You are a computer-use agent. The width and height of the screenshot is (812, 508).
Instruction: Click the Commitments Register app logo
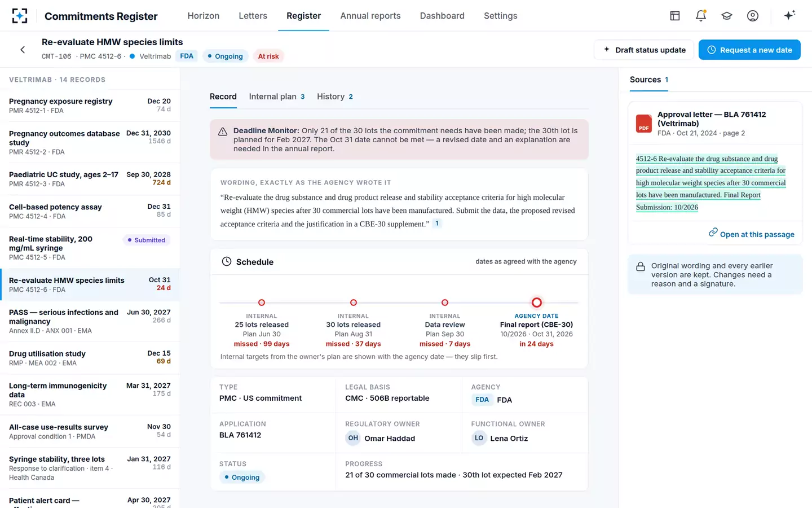click(x=20, y=16)
